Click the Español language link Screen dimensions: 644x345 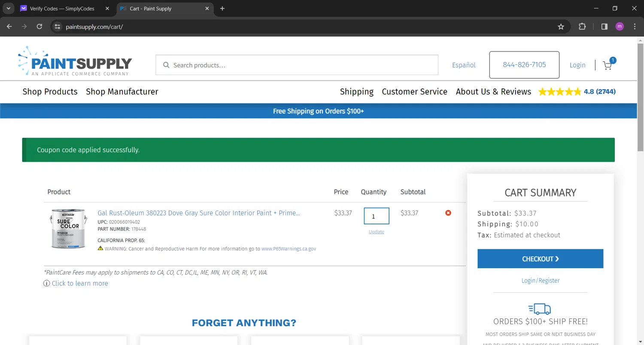(464, 65)
